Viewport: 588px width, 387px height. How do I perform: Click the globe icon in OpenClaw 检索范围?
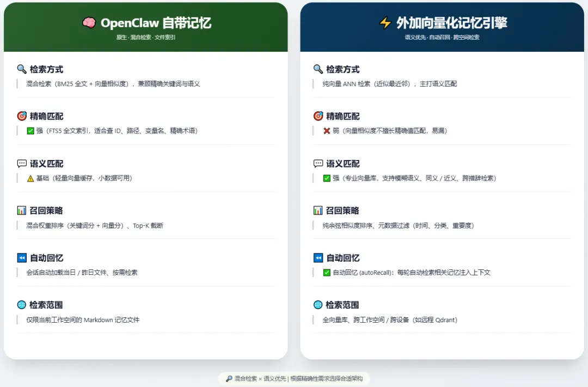coord(22,304)
